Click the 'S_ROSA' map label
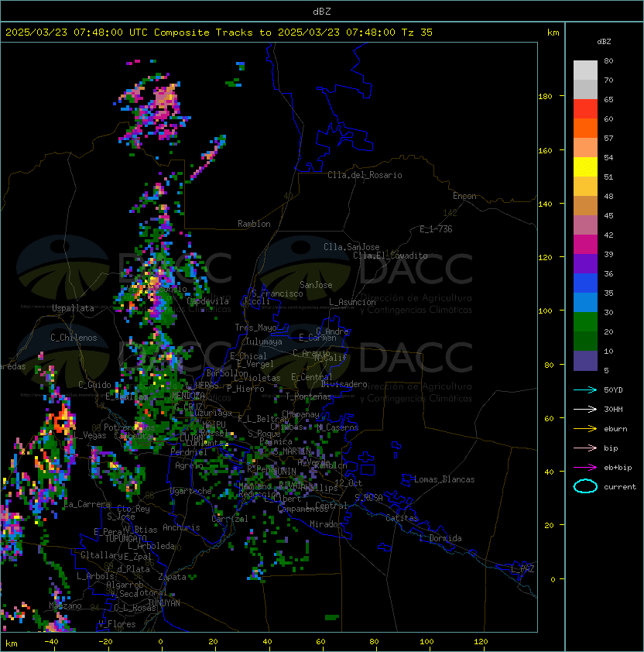The width and height of the screenshot is (644, 652). [x=368, y=498]
